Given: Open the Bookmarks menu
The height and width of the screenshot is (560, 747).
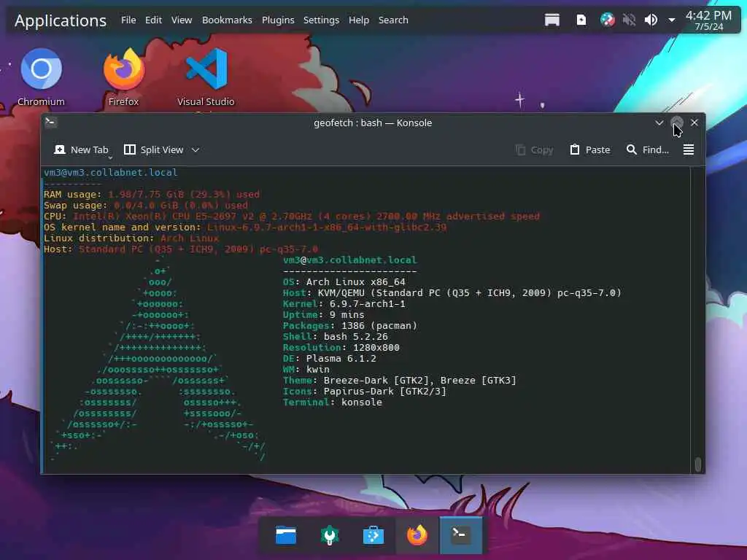Looking at the screenshot, I should [227, 20].
